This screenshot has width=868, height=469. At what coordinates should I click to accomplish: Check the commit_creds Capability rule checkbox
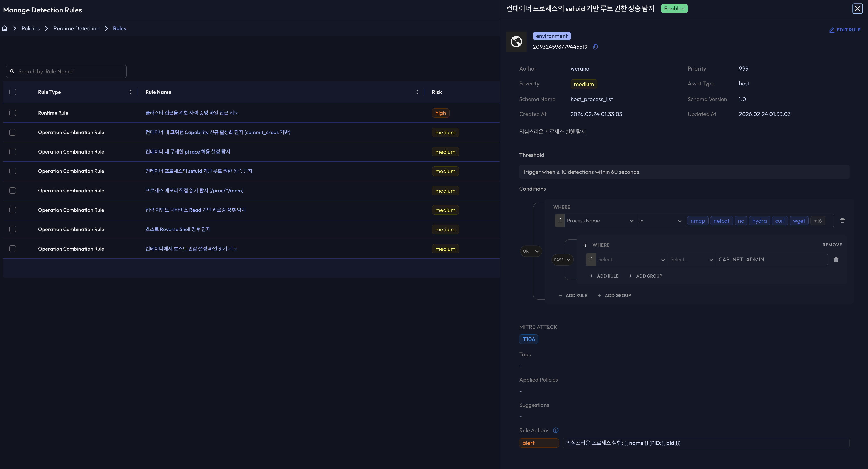(x=12, y=133)
